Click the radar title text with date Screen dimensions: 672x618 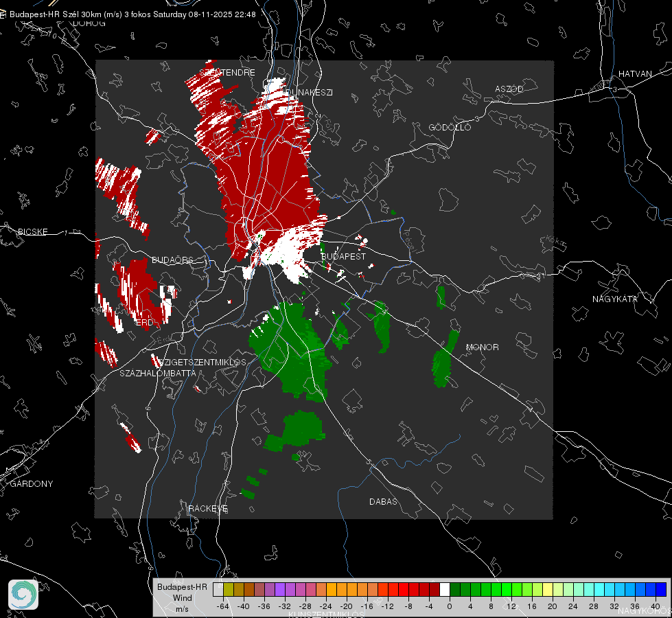coord(132,14)
